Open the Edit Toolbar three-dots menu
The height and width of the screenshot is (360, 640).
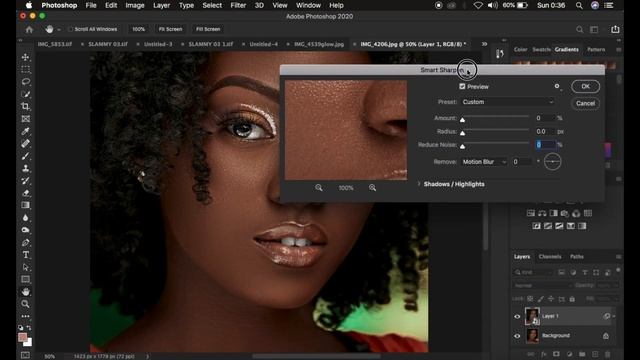pyautogui.click(x=25, y=316)
